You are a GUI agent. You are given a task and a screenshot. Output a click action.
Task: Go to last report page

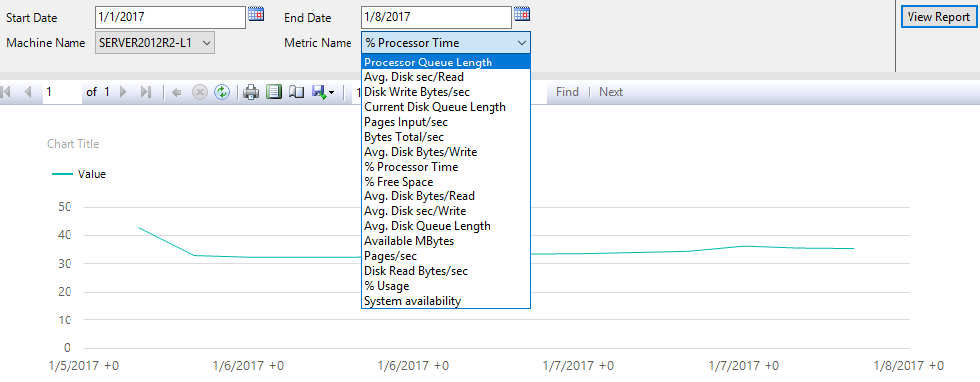tap(146, 92)
